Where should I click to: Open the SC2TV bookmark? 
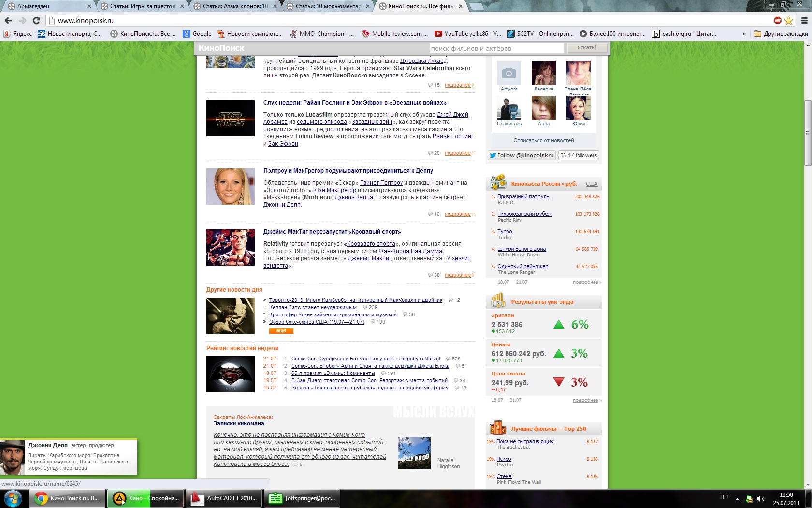(x=540, y=34)
